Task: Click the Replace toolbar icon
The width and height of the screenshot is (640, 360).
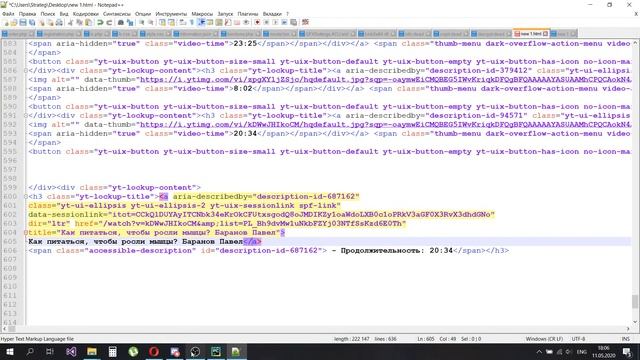Action: pyautogui.click(x=130, y=22)
